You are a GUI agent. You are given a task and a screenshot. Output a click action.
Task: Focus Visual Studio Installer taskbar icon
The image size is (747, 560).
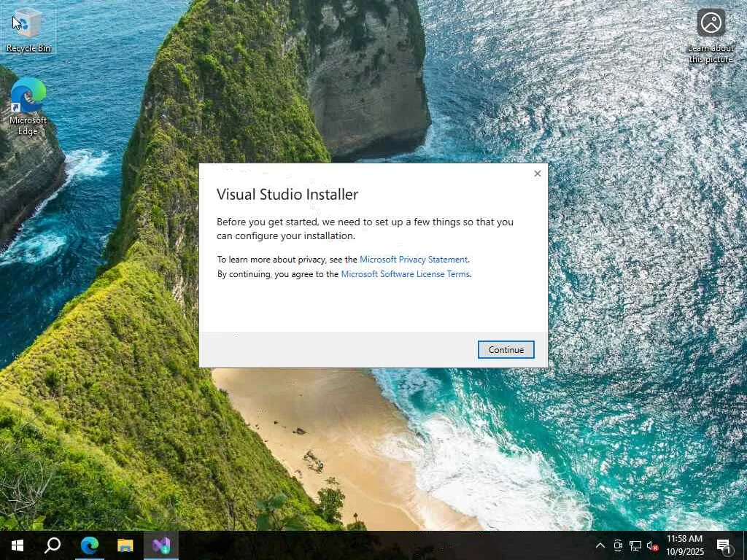tap(161, 545)
